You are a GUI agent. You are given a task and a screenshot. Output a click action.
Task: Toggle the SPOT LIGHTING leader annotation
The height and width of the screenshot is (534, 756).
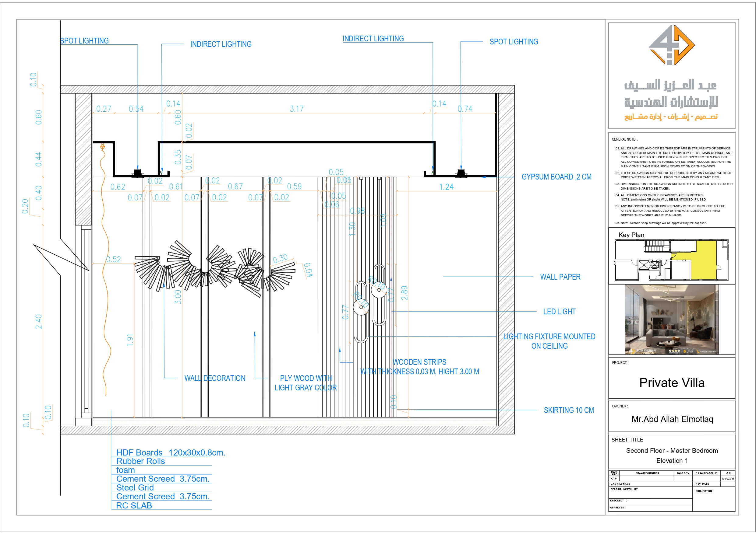84,41
